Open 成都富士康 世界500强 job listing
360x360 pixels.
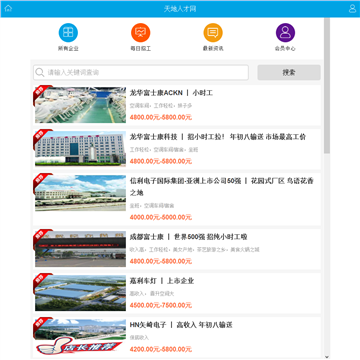tap(188, 237)
